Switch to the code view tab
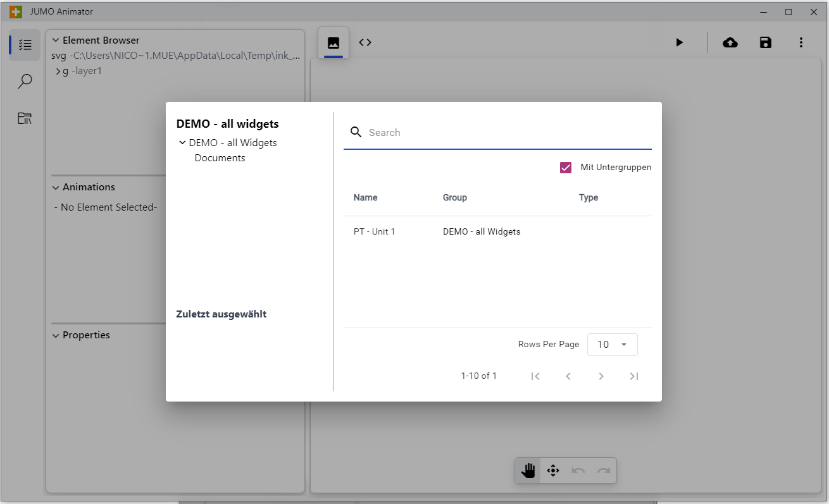 pyautogui.click(x=365, y=42)
